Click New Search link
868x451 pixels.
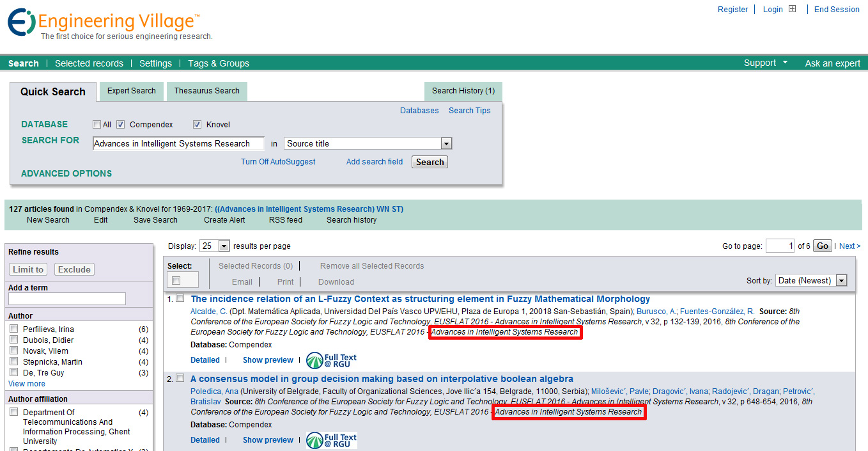click(x=48, y=220)
